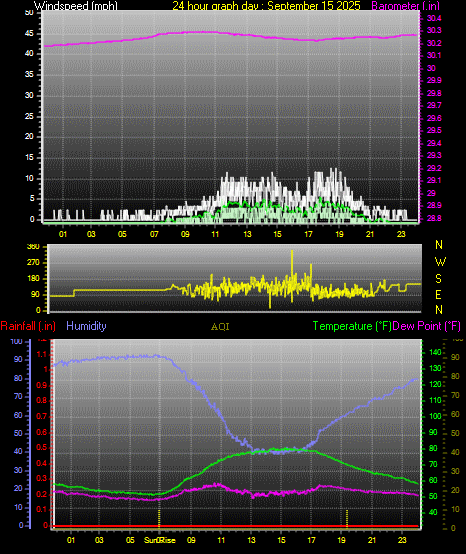Click the 70 value on the blue humidity axis
This screenshot has width=466, height=554.
pyautogui.click(x=18, y=396)
